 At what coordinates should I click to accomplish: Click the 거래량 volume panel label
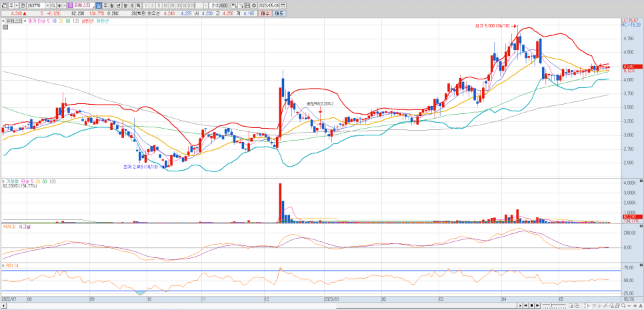coord(11,181)
